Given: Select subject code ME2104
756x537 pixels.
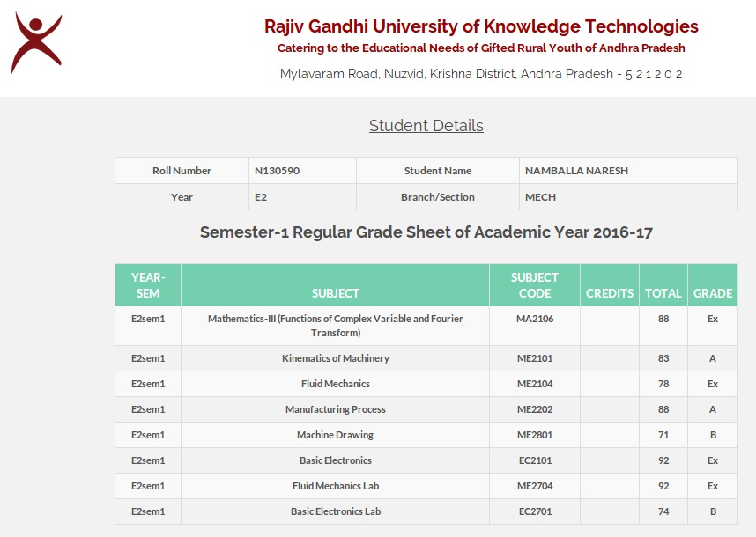Looking at the screenshot, I should pos(535,384).
